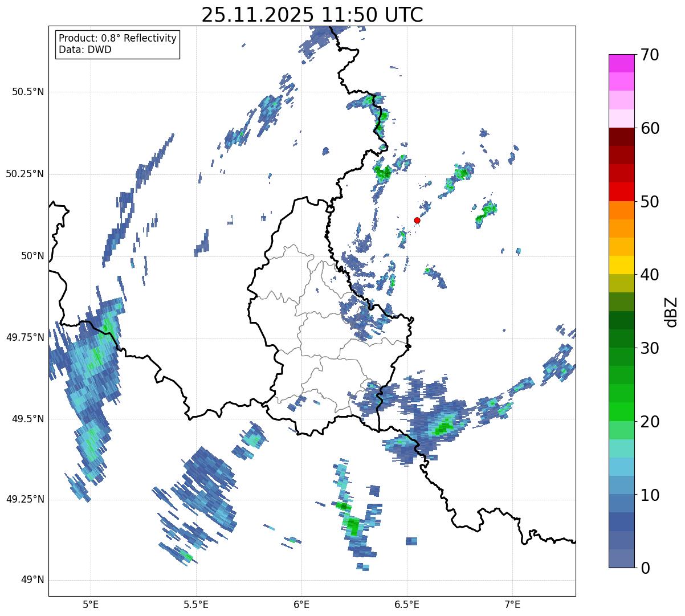
Task: Click the Data: DWD source text
Action: (x=85, y=50)
